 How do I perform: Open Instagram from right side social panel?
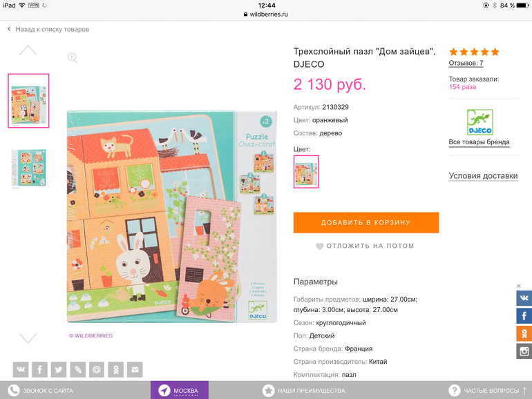(524, 351)
